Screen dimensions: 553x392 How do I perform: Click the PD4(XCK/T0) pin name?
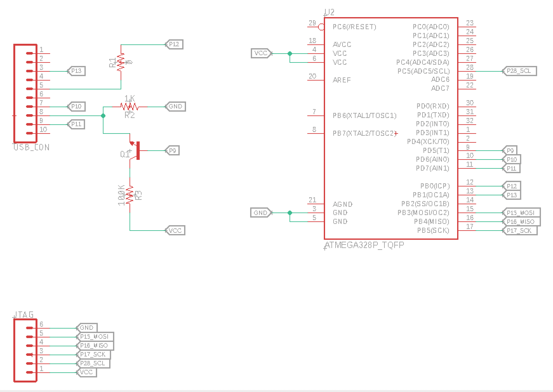pyautogui.click(x=428, y=142)
